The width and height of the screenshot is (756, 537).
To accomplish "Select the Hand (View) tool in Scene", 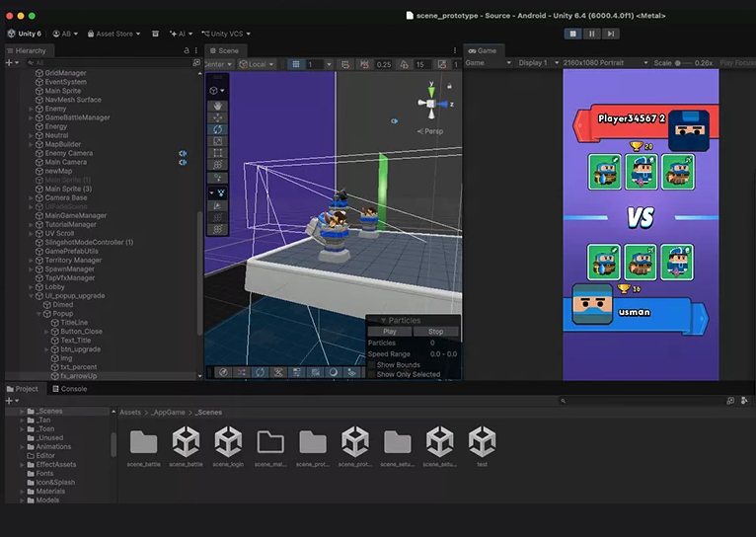I will (x=217, y=106).
